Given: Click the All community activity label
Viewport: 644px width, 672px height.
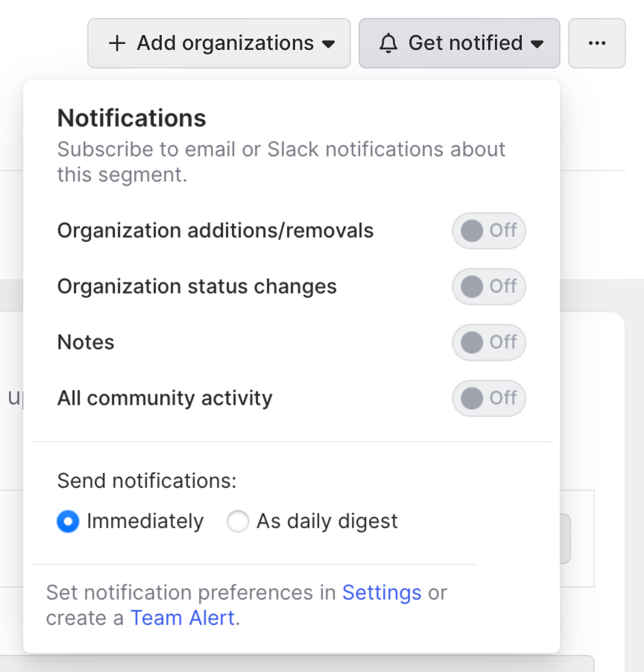Looking at the screenshot, I should 165,399.
